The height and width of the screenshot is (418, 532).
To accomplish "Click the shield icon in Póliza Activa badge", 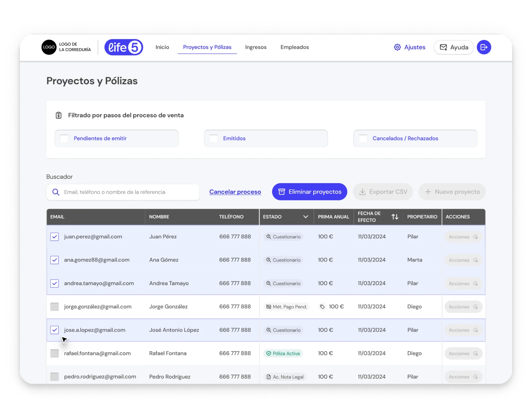I will pyautogui.click(x=269, y=353).
